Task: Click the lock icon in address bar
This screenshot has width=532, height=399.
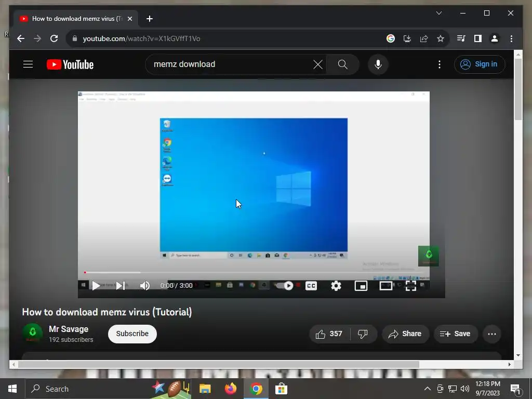Action: (75, 38)
